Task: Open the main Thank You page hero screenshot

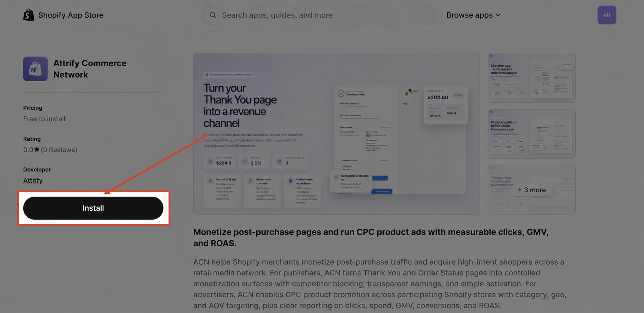Action: tap(337, 134)
